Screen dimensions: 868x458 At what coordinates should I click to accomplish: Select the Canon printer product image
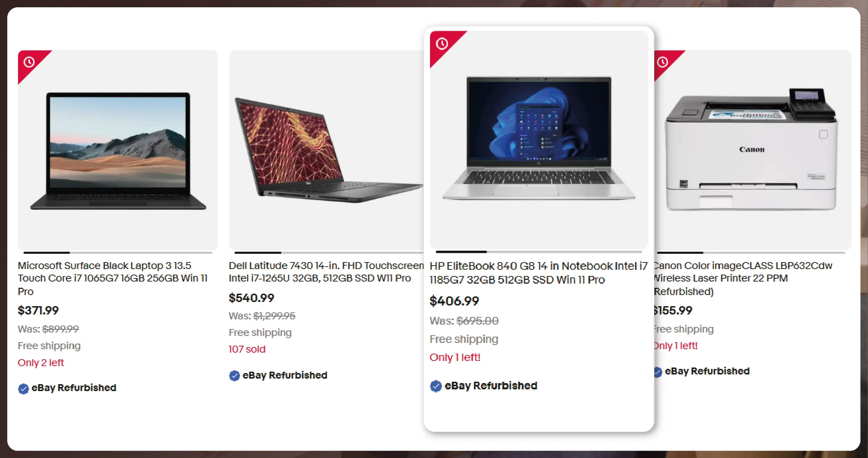click(753, 150)
